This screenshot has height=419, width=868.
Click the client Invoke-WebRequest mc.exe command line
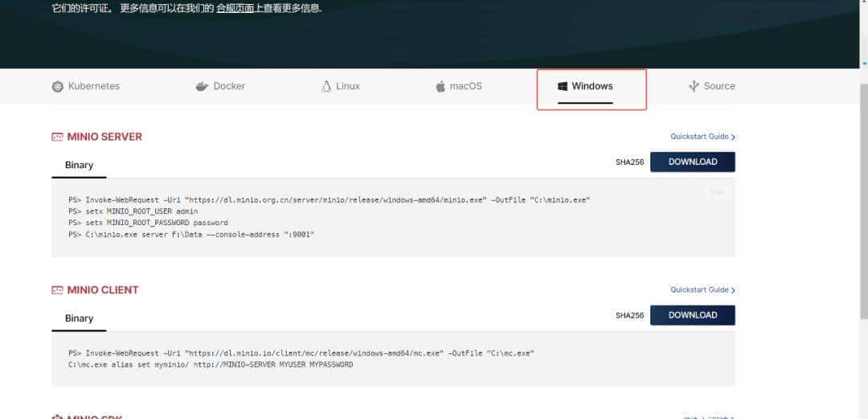(301, 352)
